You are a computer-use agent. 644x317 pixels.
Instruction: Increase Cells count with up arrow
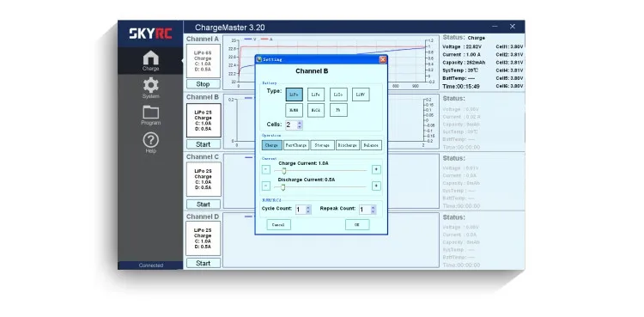coord(300,123)
